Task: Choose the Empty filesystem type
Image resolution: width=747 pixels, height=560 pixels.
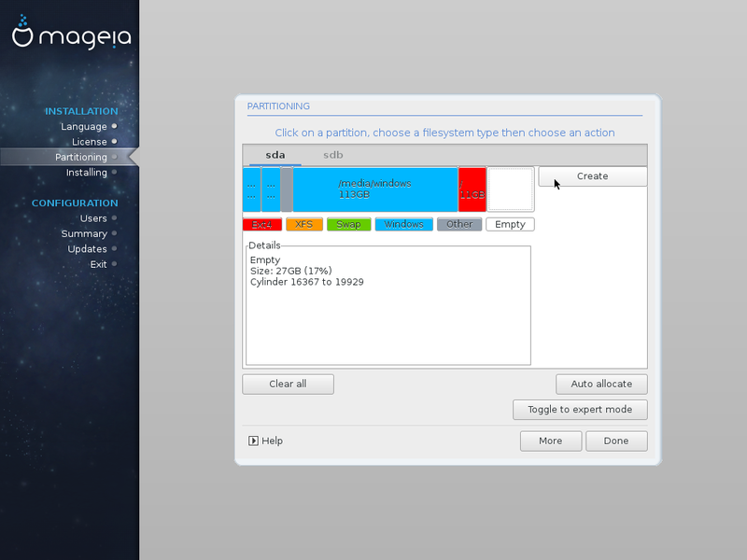Action: coord(510,224)
